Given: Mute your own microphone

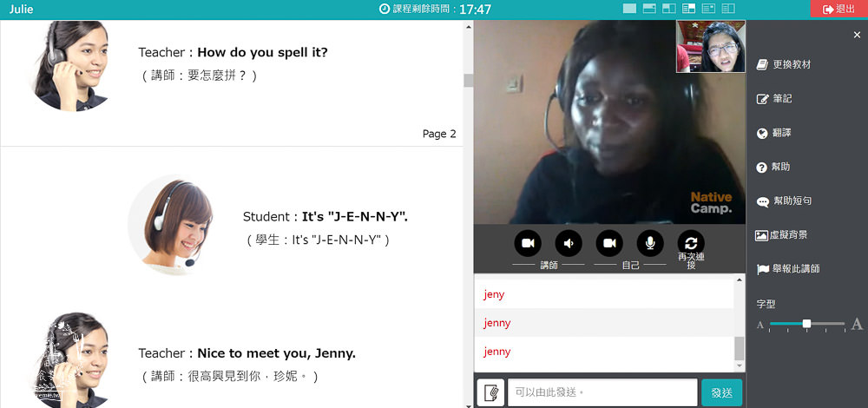Looking at the screenshot, I should 650,243.
